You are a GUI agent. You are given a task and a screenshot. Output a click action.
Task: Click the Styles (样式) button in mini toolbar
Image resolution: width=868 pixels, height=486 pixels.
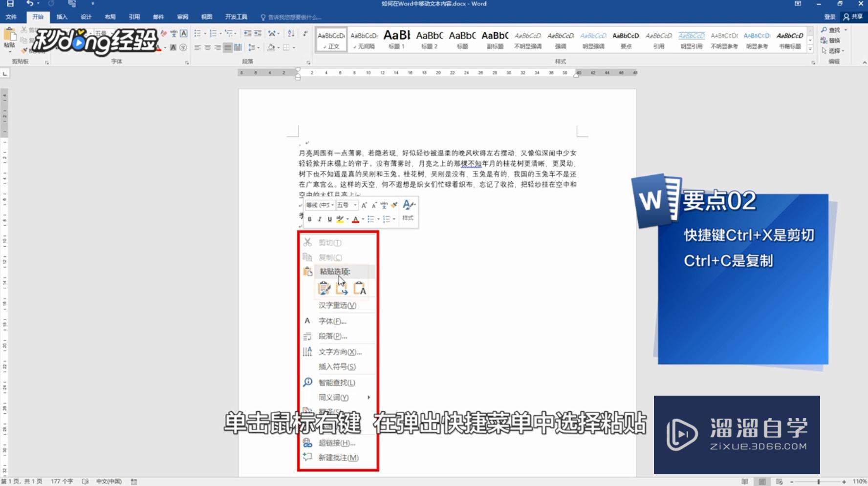click(x=408, y=211)
